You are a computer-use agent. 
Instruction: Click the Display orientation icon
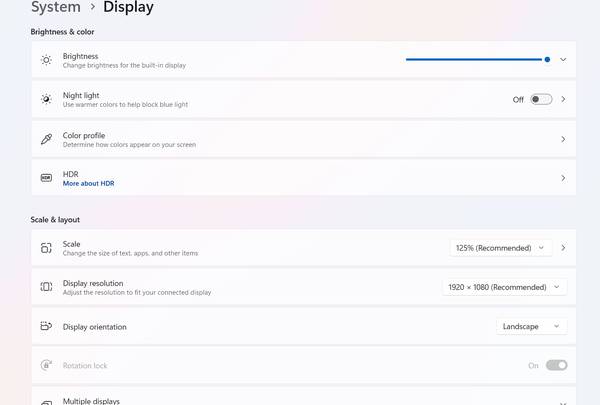46,326
